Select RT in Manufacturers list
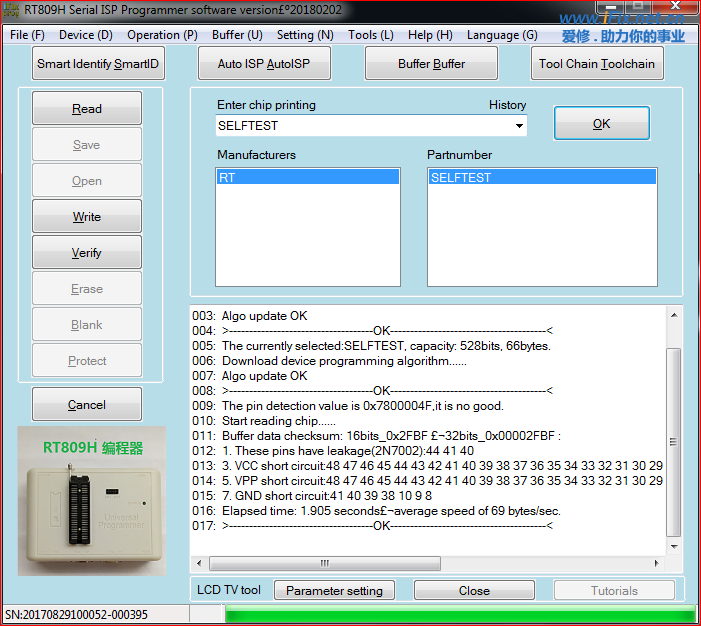The width and height of the screenshot is (701, 626). pos(307,178)
